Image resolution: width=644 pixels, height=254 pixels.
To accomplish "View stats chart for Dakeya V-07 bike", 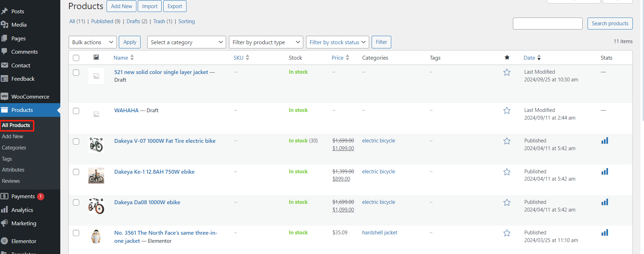I will [605, 141].
